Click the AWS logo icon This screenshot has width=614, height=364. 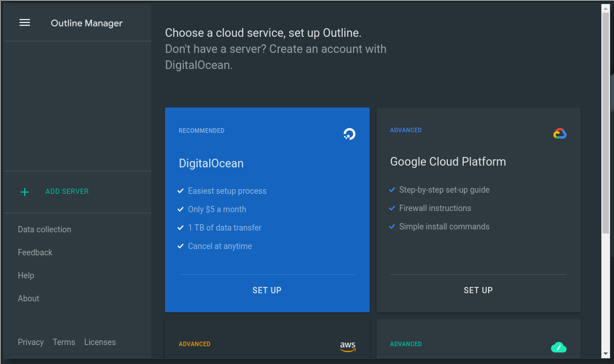pyautogui.click(x=348, y=346)
